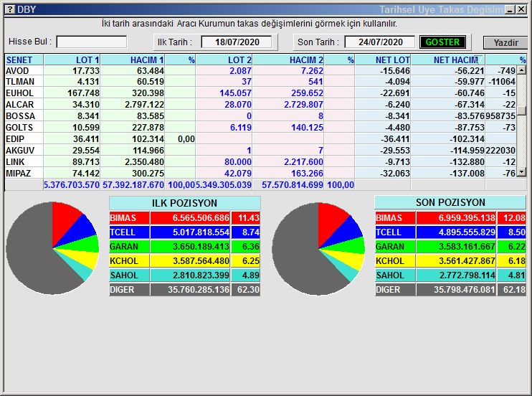Click the SON POZISYON pie chart

point(318,247)
